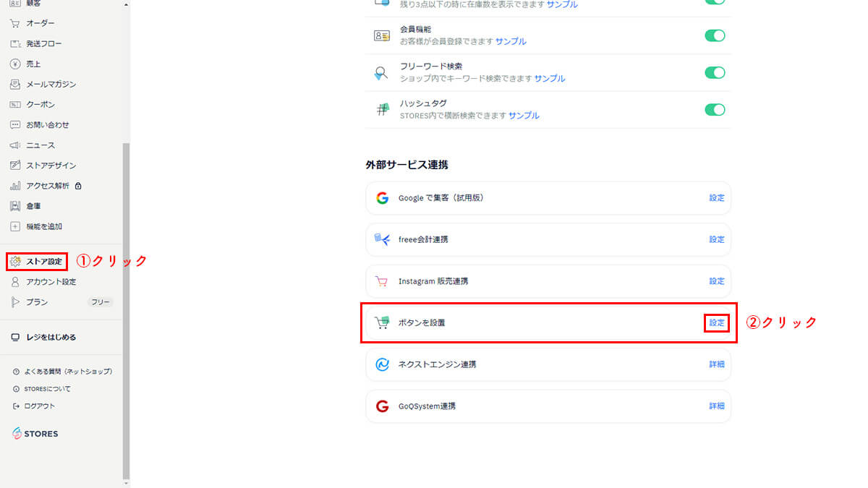
Task: Click the lock icon next to アクセス解析
Action: pos(78,186)
